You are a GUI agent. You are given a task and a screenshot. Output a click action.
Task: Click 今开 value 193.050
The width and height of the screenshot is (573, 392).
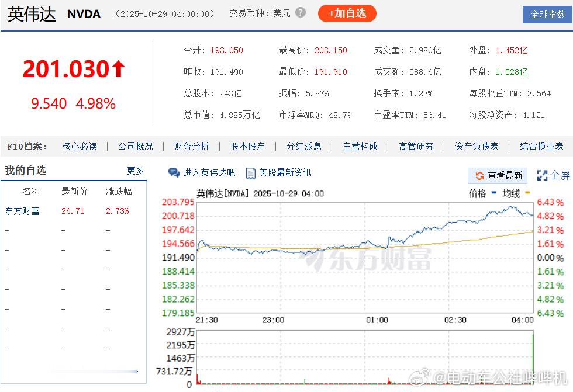click(x=227, y=50)
